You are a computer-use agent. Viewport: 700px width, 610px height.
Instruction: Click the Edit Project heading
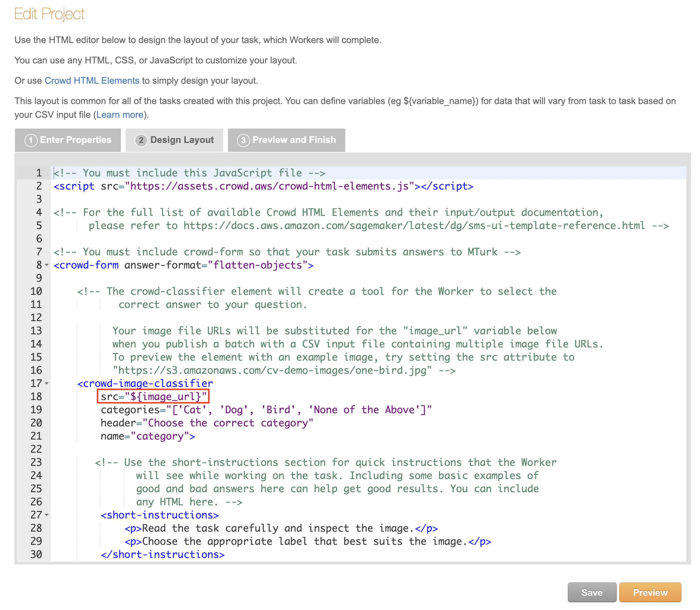pos(49,14)
